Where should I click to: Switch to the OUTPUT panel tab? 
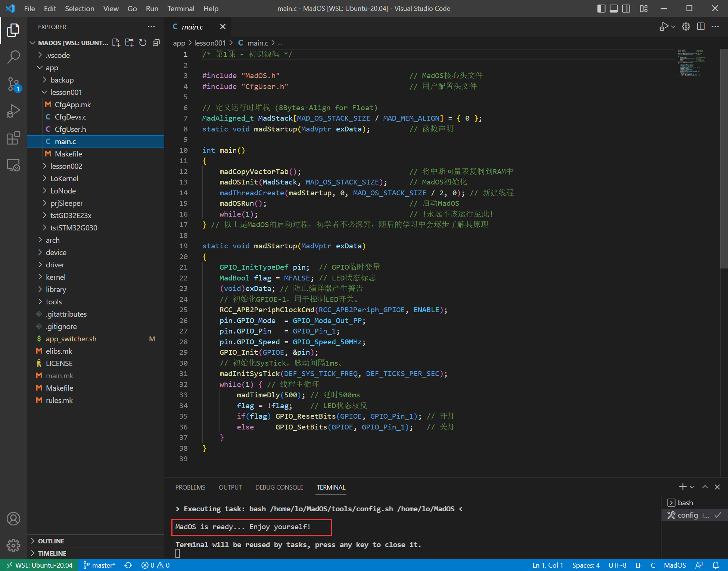point(230,487)
